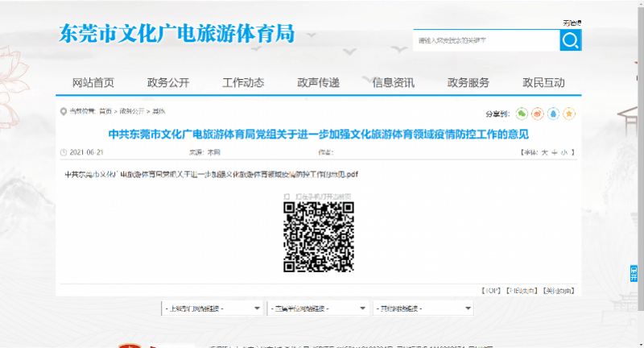Open the 信息资讯 menu
Viewport: 644px width, 348px height.
click(x=394, y=83)
